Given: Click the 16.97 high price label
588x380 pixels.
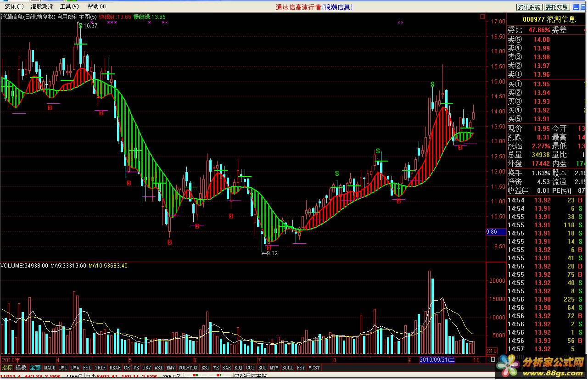Looking at the screenshot, I should pyautogui.click(x=90, y=26).
